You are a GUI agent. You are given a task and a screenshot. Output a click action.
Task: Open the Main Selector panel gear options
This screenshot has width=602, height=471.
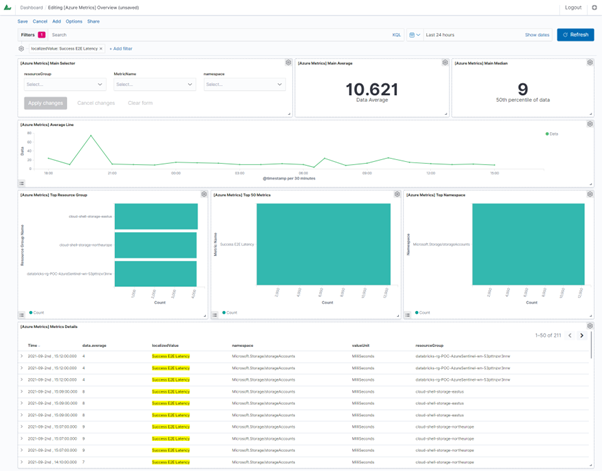(288, 63)
